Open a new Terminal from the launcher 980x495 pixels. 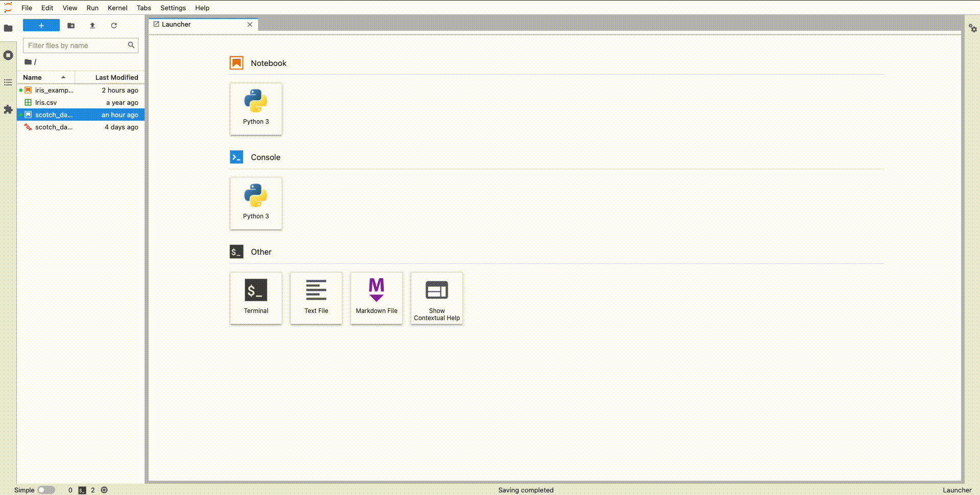coord(256,298)
